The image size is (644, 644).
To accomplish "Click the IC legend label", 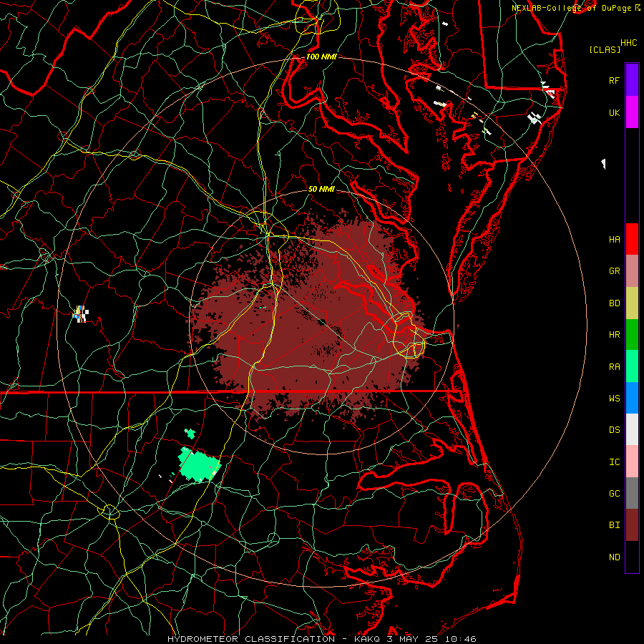I will tap(614, 462).
